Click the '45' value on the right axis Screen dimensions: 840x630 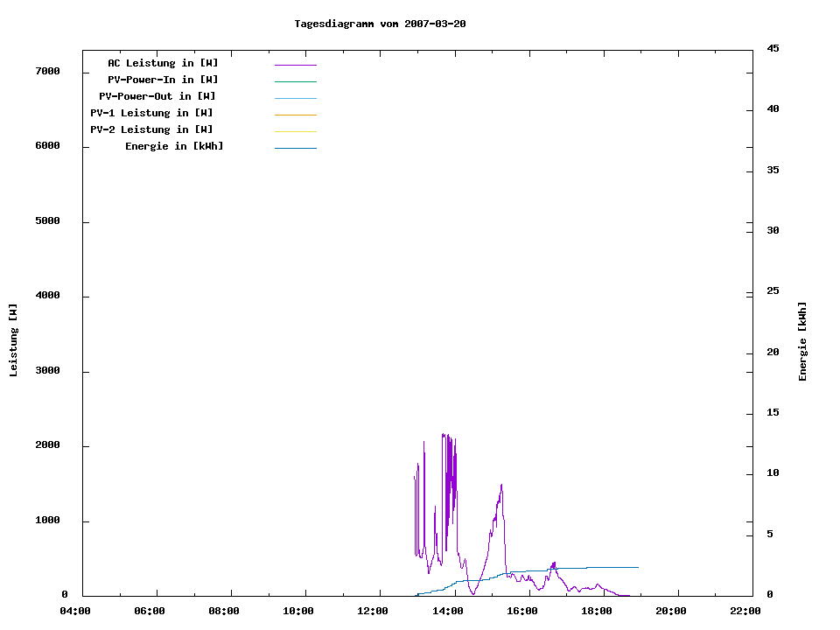(773, 48)
